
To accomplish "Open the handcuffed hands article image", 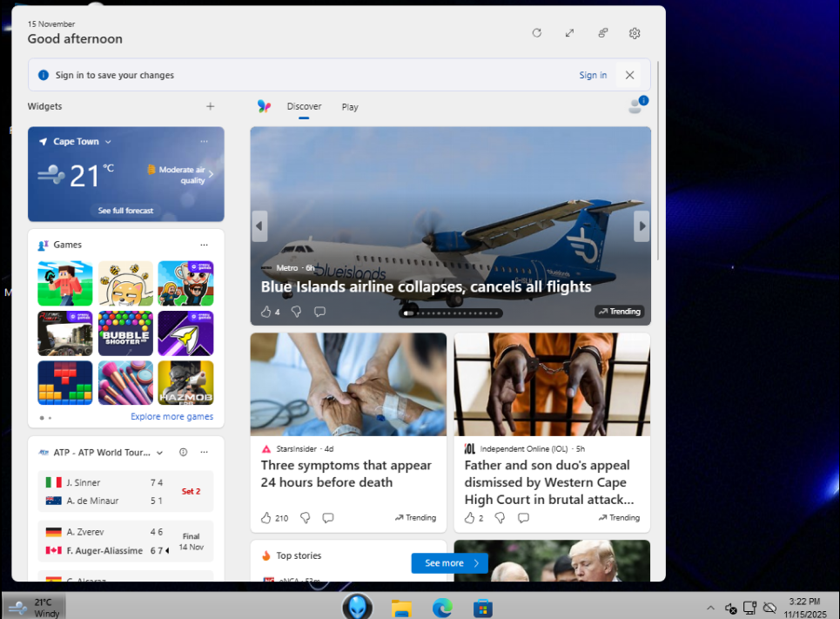I will click(552, 384).
